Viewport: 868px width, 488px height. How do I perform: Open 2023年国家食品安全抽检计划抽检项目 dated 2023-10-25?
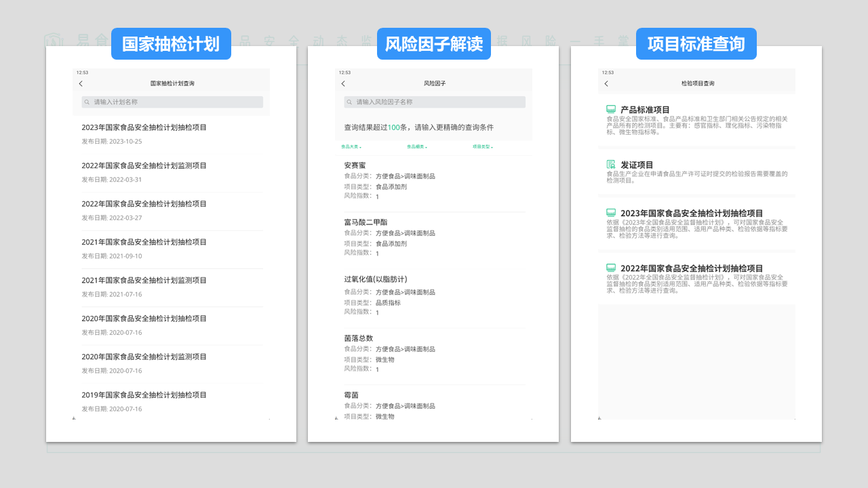pos(144,127)
